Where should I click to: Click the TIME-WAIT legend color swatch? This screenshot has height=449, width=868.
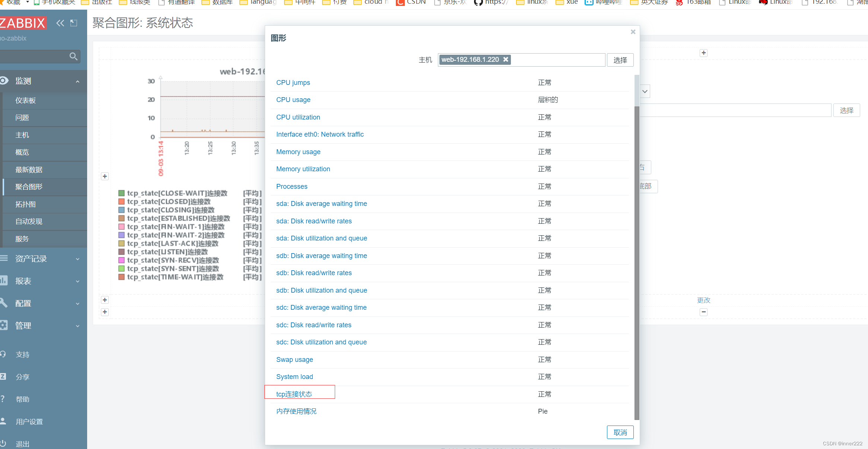[x=121, y=277]
